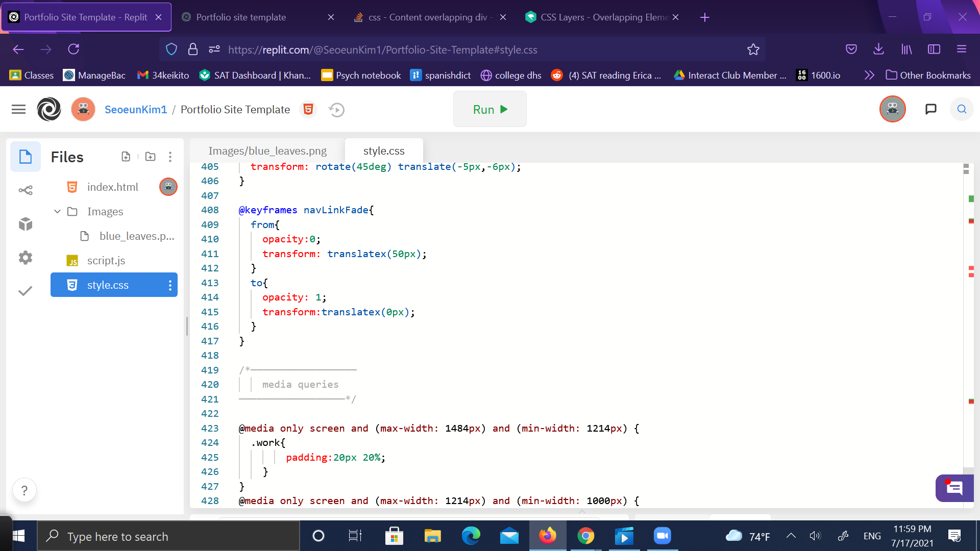
Task: Open the chat speech bubble icon
Action: point(930,109)
